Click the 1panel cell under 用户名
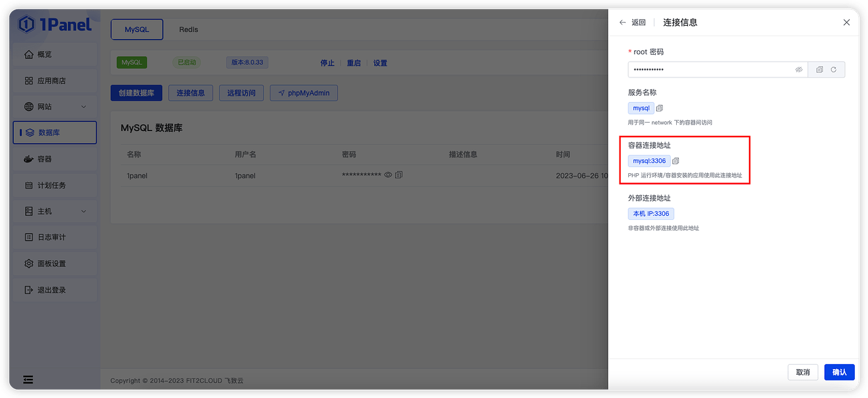Image resolution: width=868 pixels, height=398 pixels. 245,176
